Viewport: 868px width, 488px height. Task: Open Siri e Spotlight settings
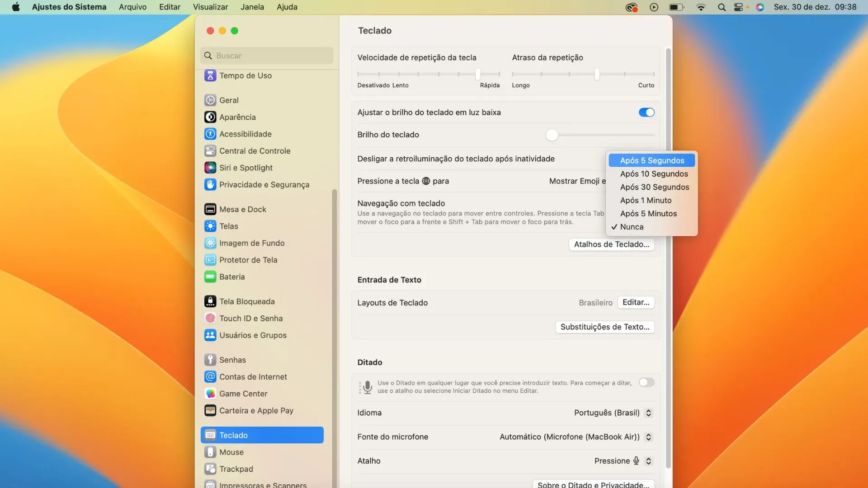click(245, 168)
